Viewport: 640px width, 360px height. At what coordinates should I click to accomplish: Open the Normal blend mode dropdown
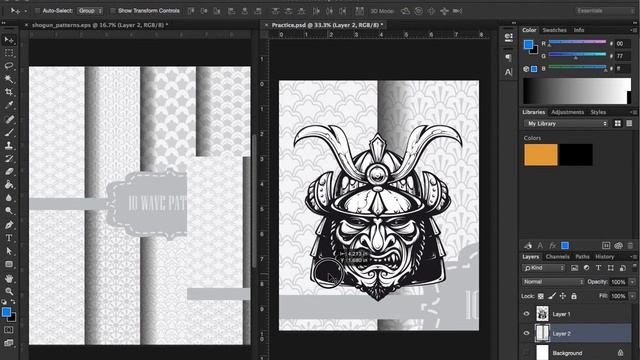coord(553,282)
